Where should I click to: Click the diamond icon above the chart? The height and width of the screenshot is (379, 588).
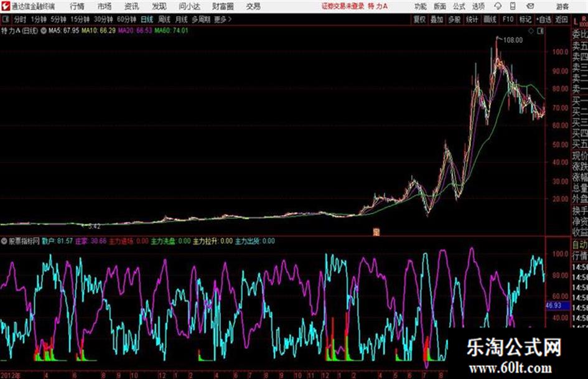[x=531, y=31]
